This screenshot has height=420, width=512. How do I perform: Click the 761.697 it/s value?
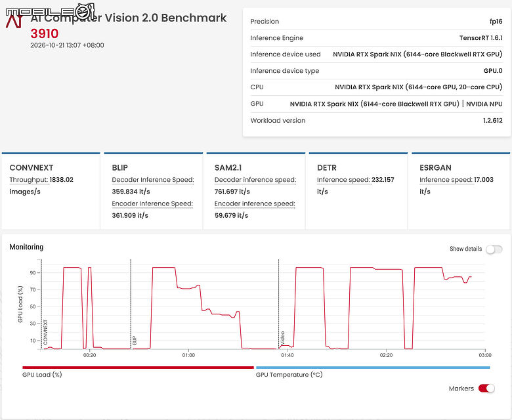click(232, 192)
